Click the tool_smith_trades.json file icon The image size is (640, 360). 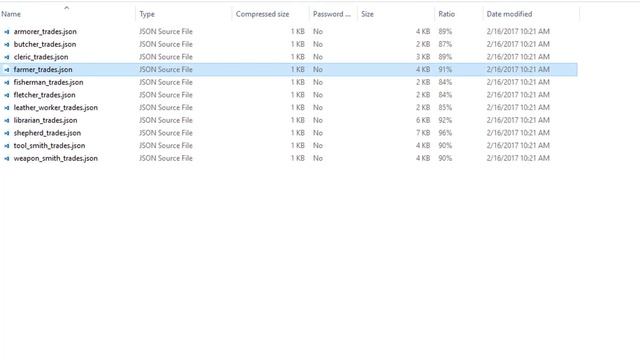[7, 146]
